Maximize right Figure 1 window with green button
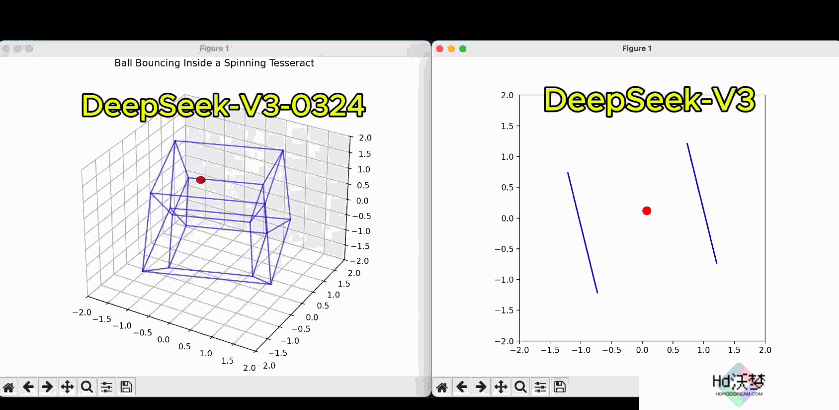 coord(463,49)
